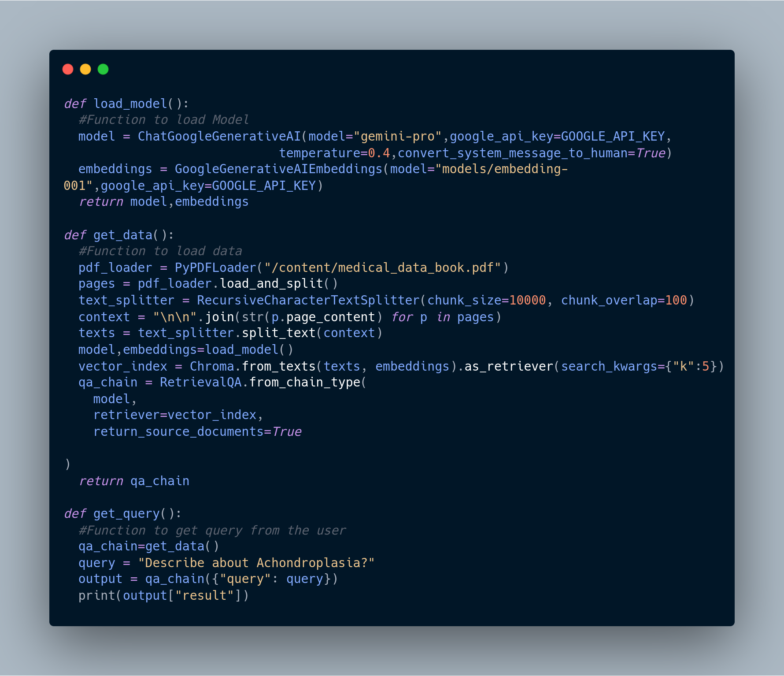Click the load_model function name
The height and width of the screenshot is (676, 784).
click(x=130, y=104)
